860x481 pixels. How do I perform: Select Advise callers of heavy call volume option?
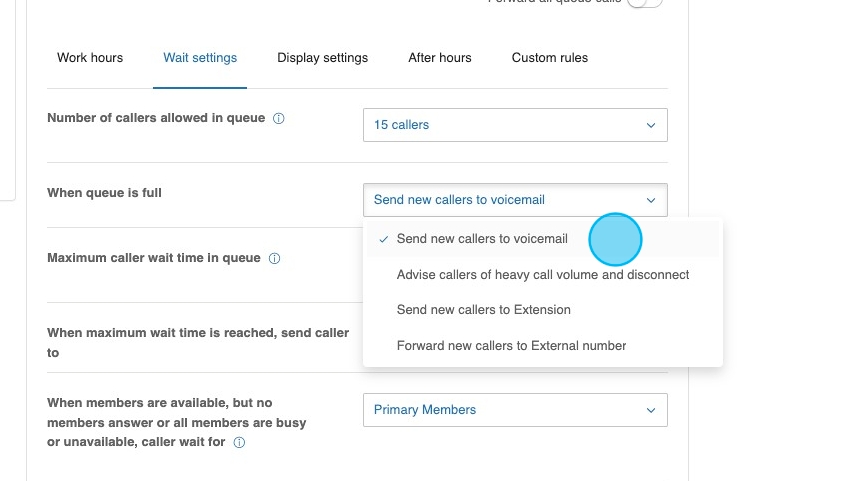(x=542, y=275)
